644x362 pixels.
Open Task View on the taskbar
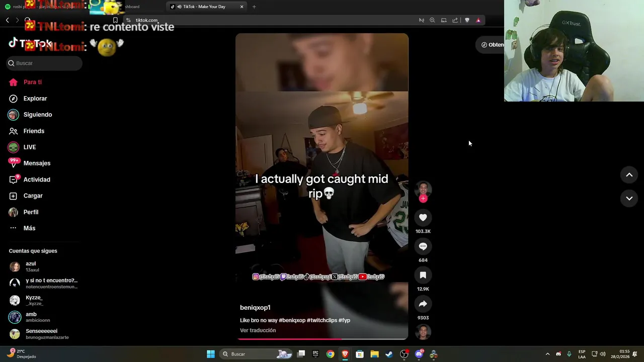coord(301,354)
